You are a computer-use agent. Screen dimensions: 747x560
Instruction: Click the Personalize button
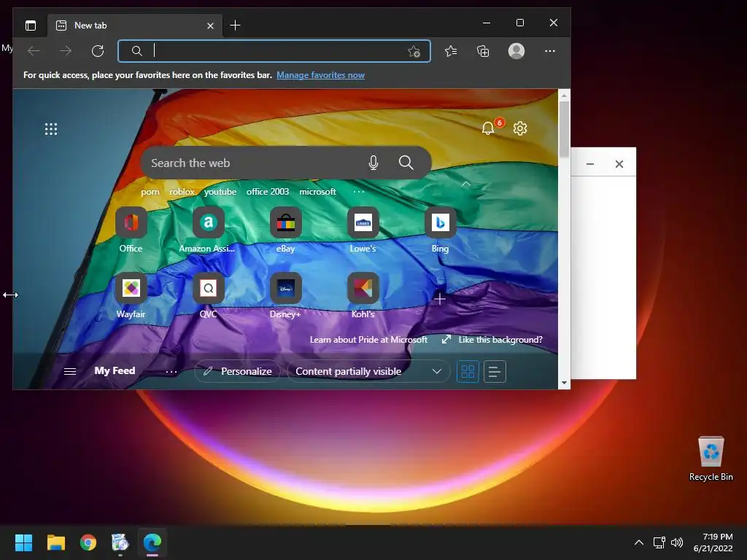pos(237,371)
